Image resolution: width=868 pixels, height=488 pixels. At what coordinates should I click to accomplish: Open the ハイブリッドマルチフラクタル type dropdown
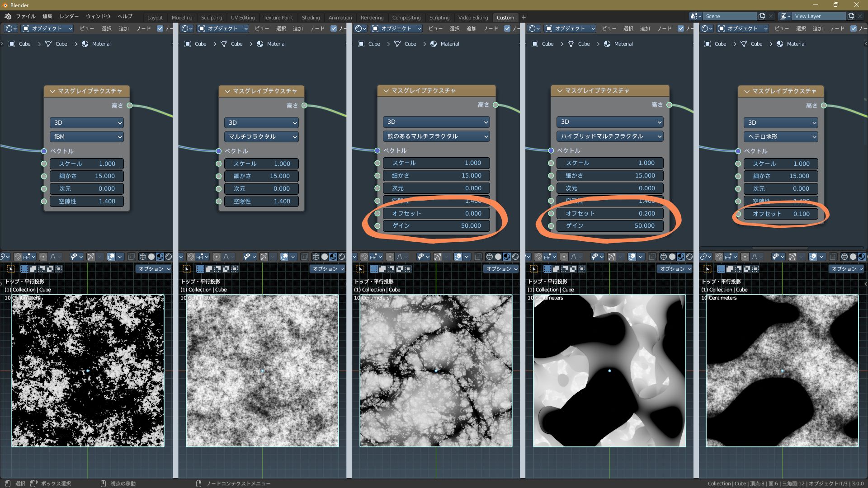tap(610, 136)
